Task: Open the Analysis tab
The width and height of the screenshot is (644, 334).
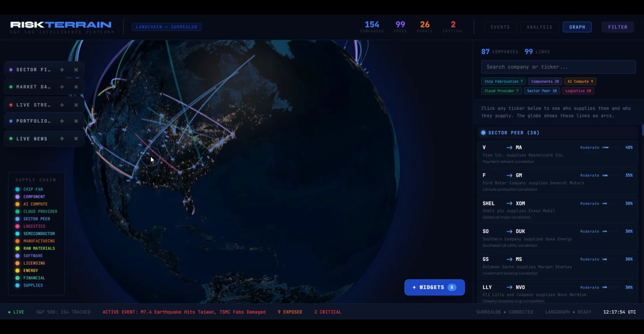Action: 539,27
